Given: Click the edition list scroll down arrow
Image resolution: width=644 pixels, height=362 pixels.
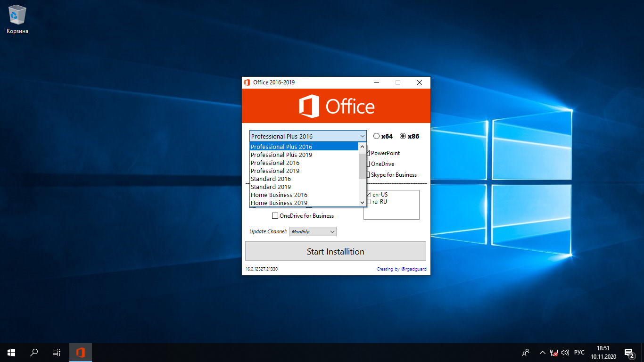Looking at the screenshot, I should point(363,202).
